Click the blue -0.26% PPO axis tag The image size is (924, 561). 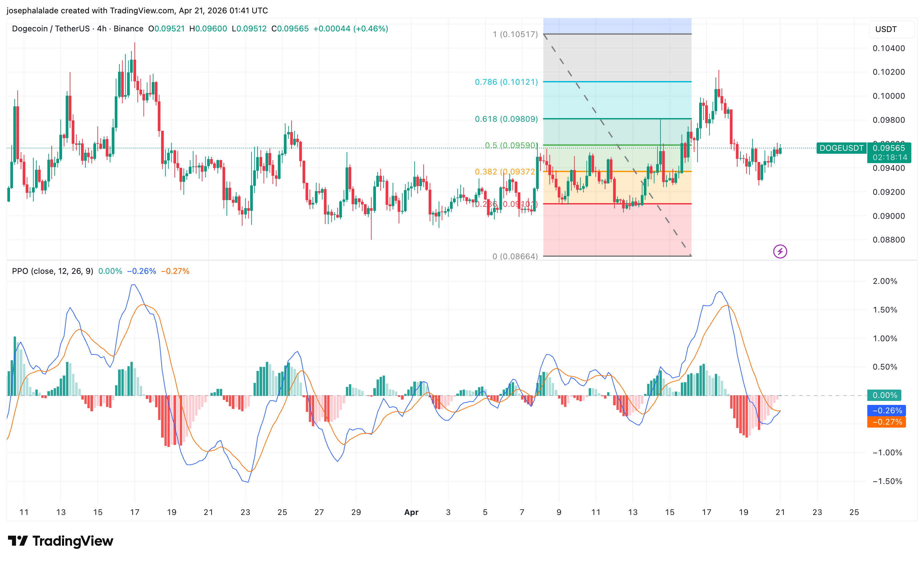point(887,410)
